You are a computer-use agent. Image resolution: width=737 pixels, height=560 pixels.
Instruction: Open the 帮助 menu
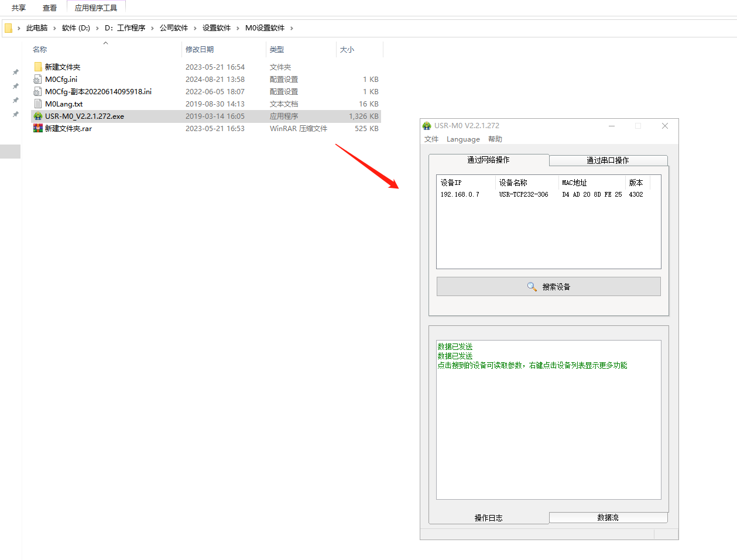495,139
